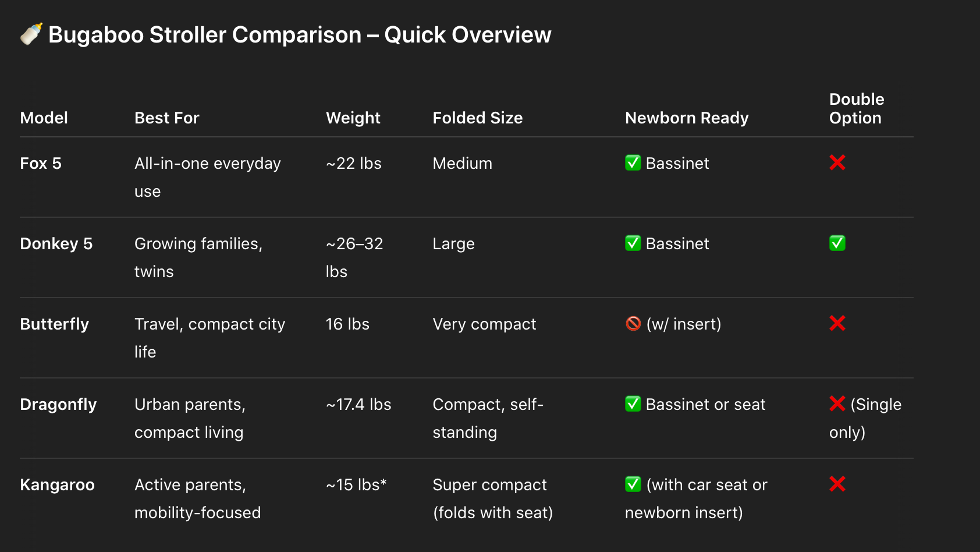This screenshot has width=980, height=552.
Task: Click Donkey 5's Double Option green checkmark
Action: [837, 243]
